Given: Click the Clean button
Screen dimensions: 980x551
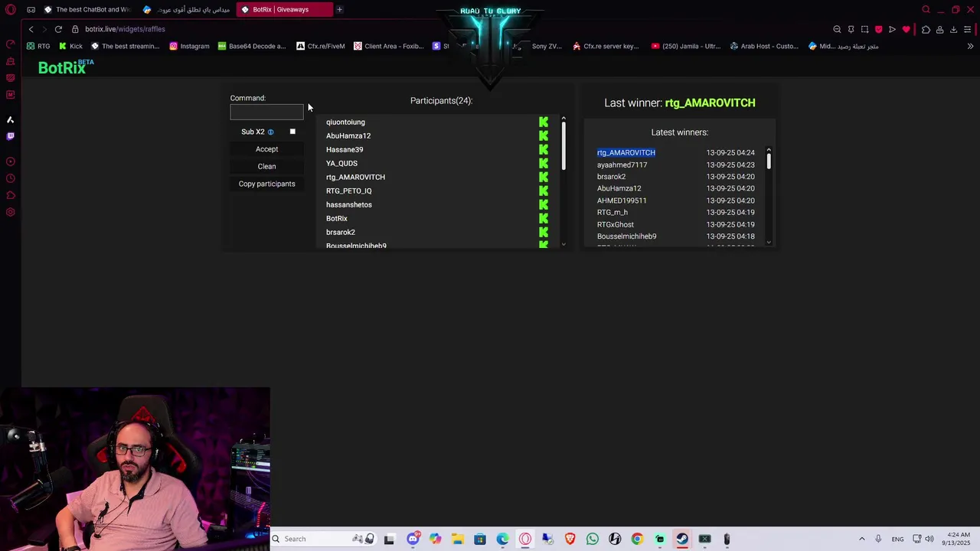Looking at the screenshot, I should 266,166.
